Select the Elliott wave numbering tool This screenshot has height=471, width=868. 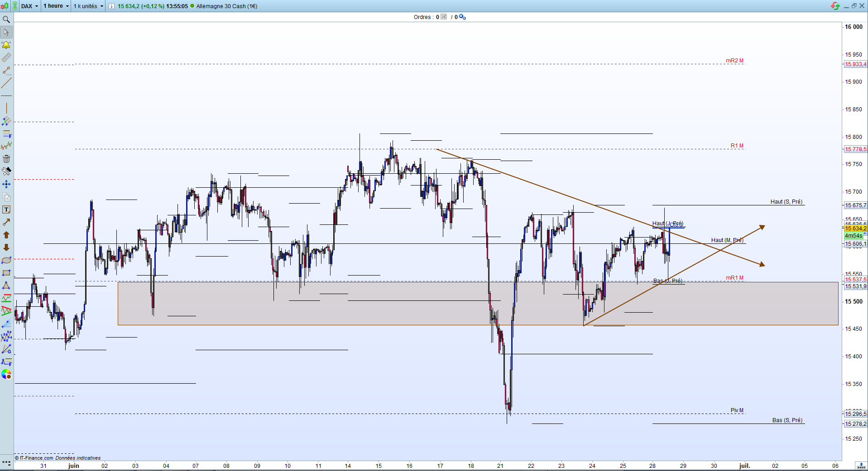coord(6,336)
